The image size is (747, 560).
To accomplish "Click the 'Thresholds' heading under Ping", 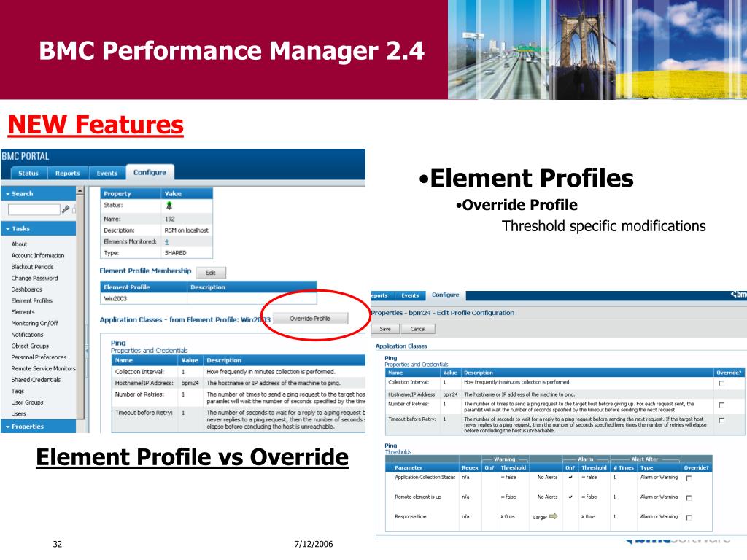I will (398, 452).
